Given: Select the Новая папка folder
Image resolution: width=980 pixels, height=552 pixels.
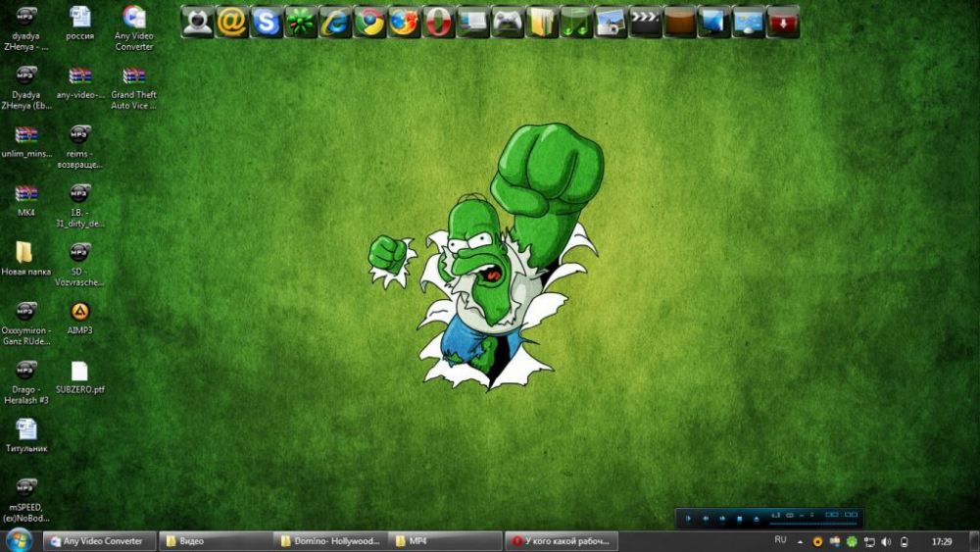Looking at the screenshot, I should point(25,258).
